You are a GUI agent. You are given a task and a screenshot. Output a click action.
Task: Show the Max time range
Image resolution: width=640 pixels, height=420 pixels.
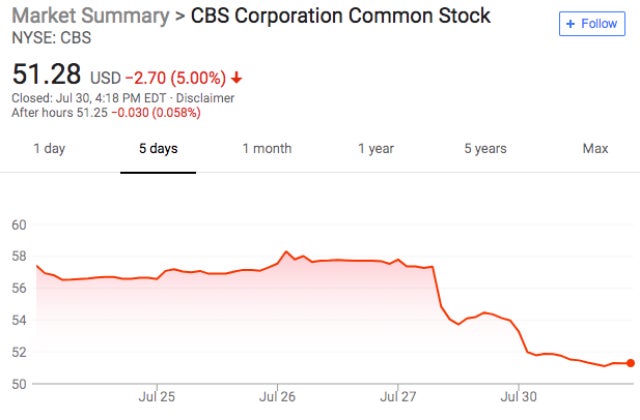point(595,149)
